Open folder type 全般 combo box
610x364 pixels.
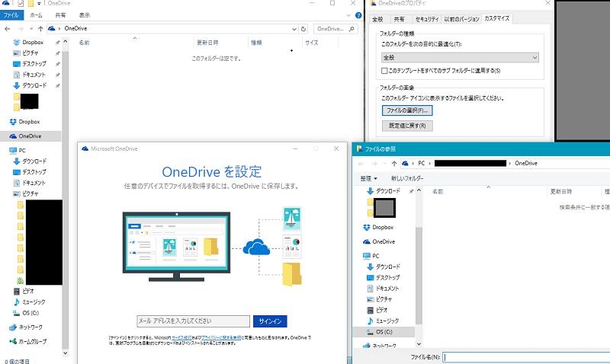[x=460, y=58]
